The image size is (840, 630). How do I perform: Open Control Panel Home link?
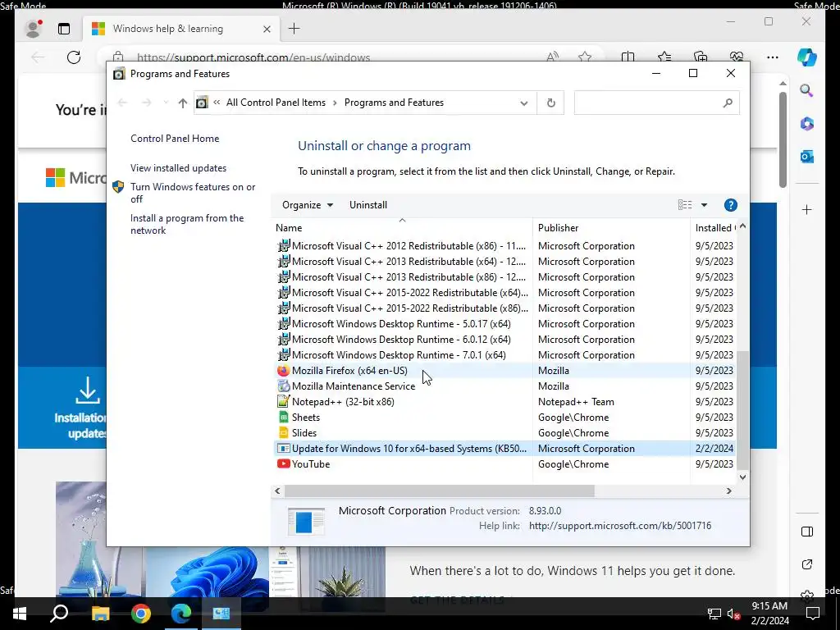click(x=175, y=138)
